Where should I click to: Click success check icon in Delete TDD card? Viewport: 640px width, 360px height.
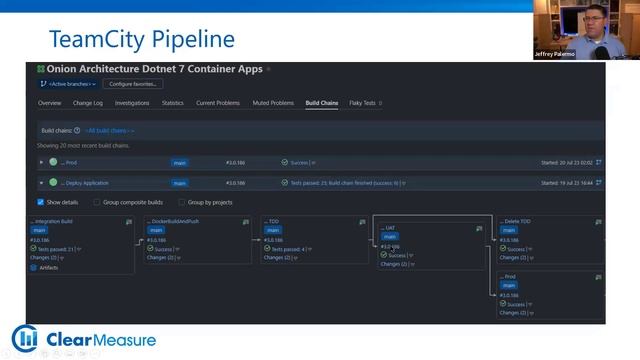[503, 248]
